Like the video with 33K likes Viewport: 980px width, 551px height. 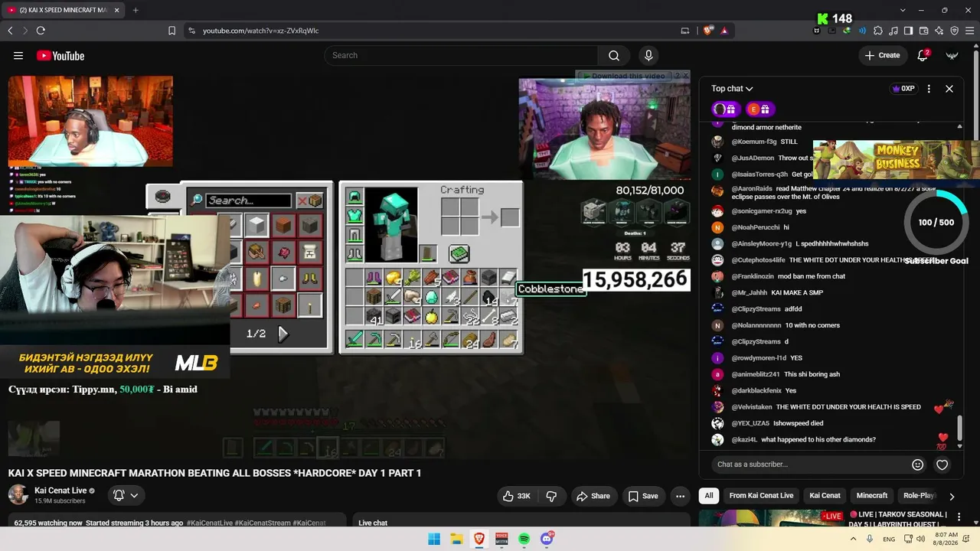pos(517,496)
